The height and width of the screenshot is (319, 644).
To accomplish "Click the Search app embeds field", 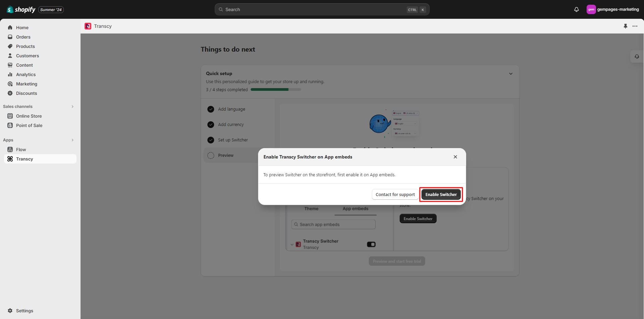I will tap(333, 224).
